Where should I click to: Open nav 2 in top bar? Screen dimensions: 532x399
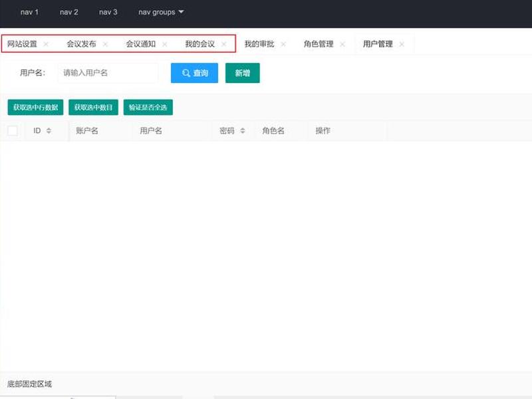point(69,12)
